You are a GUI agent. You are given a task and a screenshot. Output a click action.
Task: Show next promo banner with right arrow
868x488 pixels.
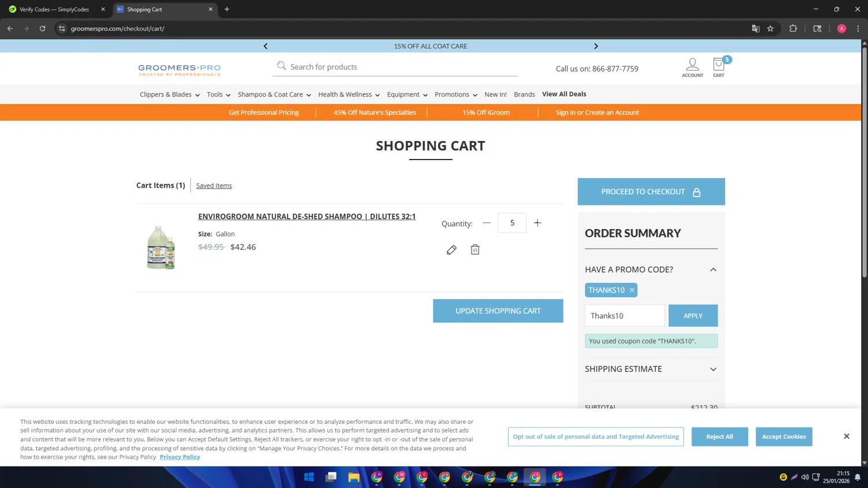596,46
